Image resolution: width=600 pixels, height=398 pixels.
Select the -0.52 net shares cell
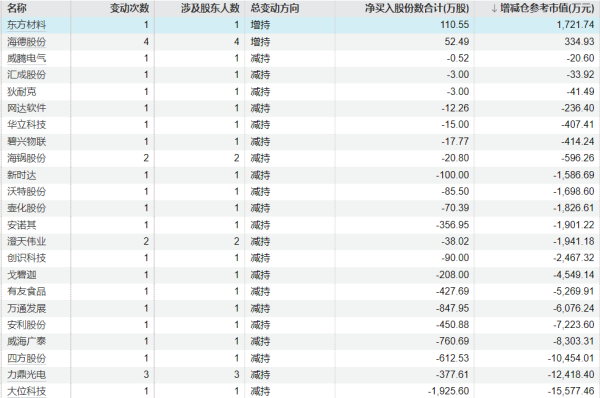[x=458, y=58]
